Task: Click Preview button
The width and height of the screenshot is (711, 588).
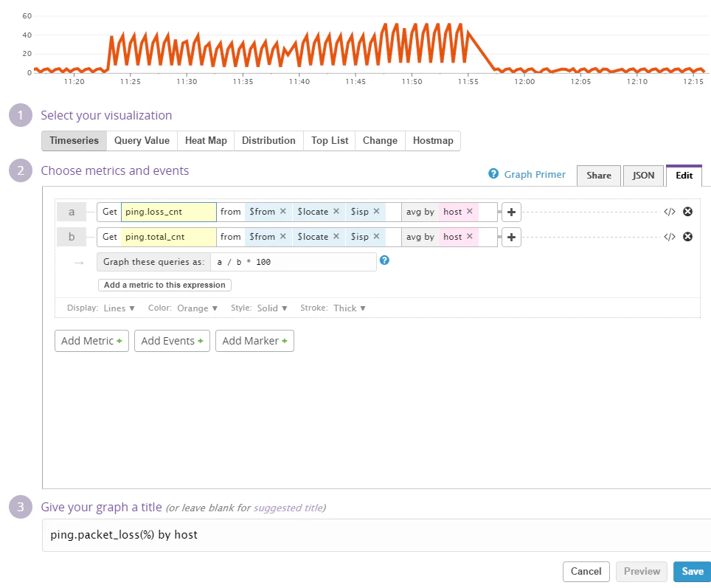Action: [x=642, y=571]
